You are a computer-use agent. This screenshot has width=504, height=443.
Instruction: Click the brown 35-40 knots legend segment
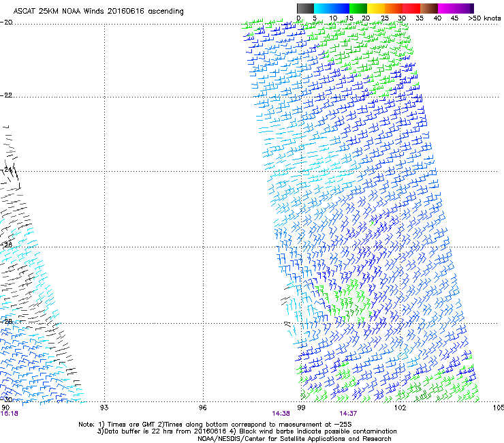point(429,8)
